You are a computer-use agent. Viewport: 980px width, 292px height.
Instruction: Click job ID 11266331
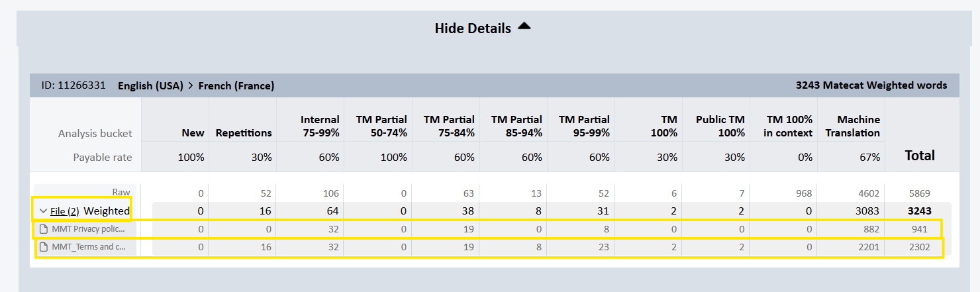point(73,85)
